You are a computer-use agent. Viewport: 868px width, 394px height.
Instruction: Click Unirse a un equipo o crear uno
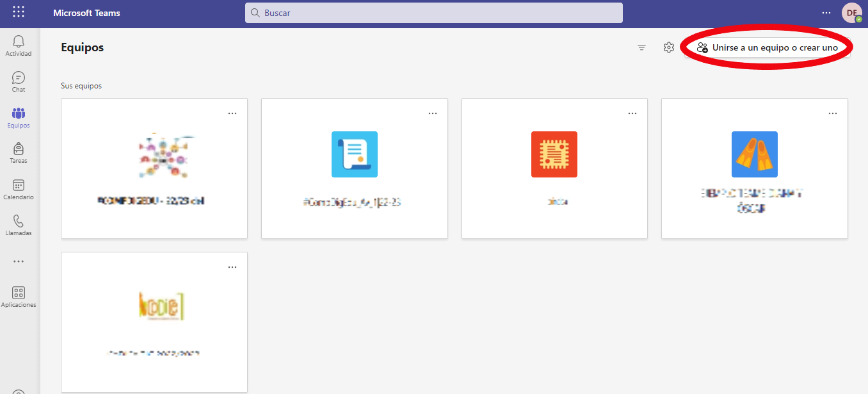pyautogui.click(x=768, y=47)
